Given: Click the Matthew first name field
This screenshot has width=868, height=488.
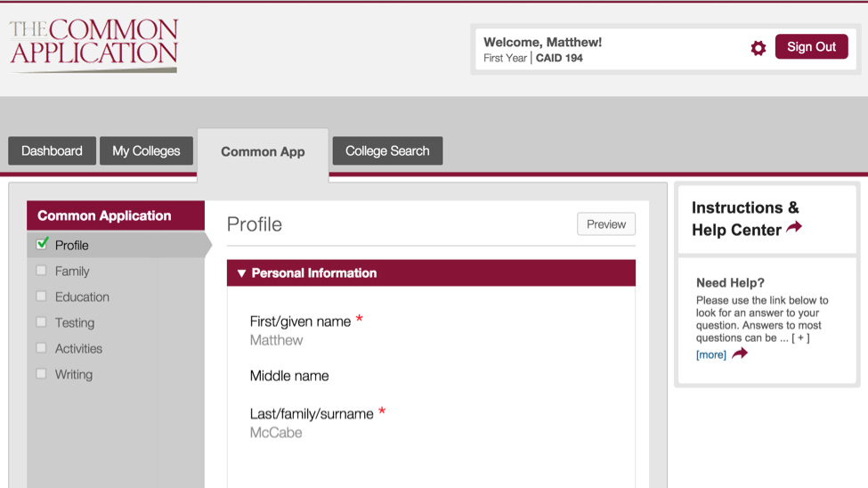Looking at the screenshot, I should click(276, 340).
